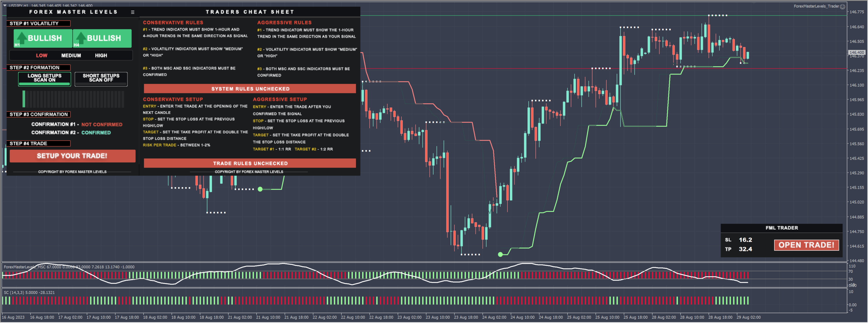Viewport: 868px width, 323px height.
Task: Click the H4 bullish trend arrow tile
Action: (x=102, y=38)
